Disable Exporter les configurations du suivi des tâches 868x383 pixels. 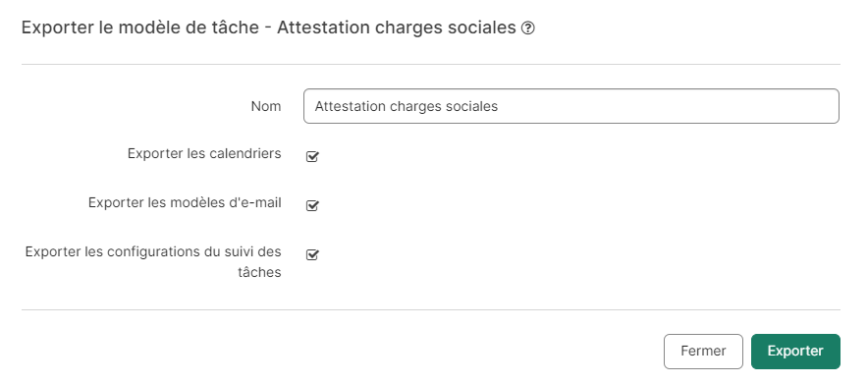(312, 254)
